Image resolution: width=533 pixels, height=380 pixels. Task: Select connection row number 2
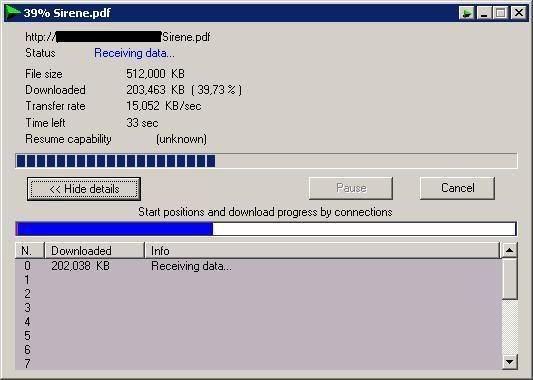258,294
